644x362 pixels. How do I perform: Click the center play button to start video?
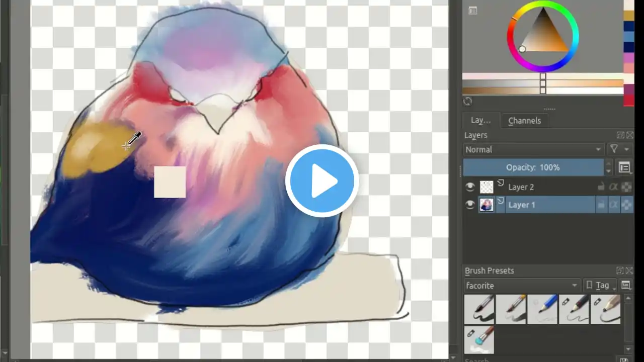click(322, 181)
